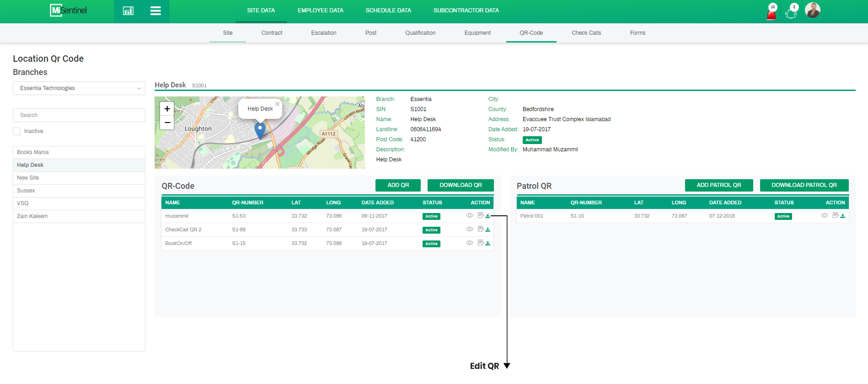
Task: View the Patrol 001 QR with eye icon
Action: coord(824,215)
